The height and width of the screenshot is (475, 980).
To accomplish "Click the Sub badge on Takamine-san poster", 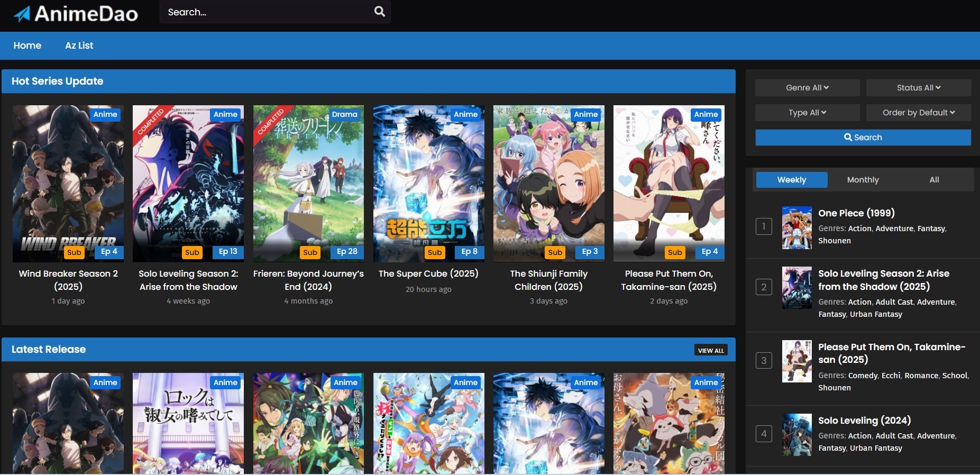I will tap(675, 253).
